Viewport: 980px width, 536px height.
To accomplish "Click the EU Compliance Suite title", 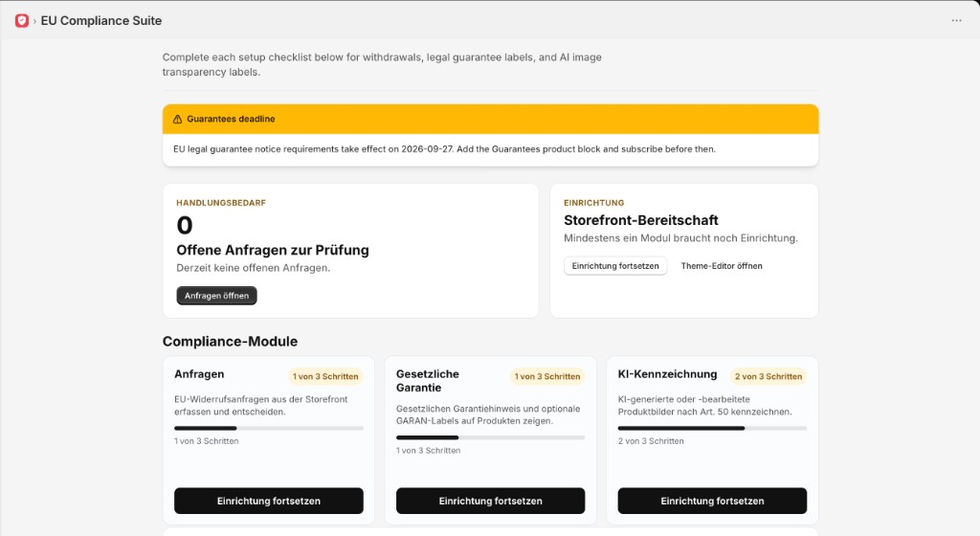I will (101, 21).
